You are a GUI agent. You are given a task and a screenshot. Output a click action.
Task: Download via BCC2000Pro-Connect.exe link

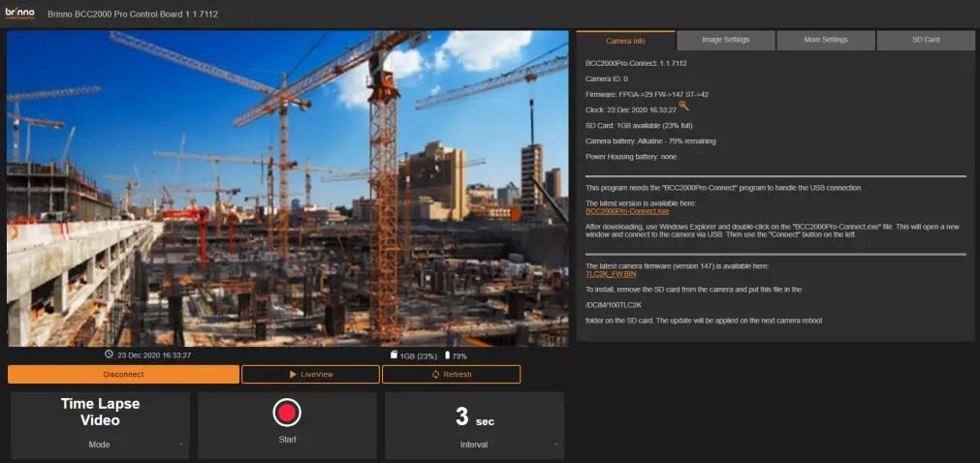point(627,211)
